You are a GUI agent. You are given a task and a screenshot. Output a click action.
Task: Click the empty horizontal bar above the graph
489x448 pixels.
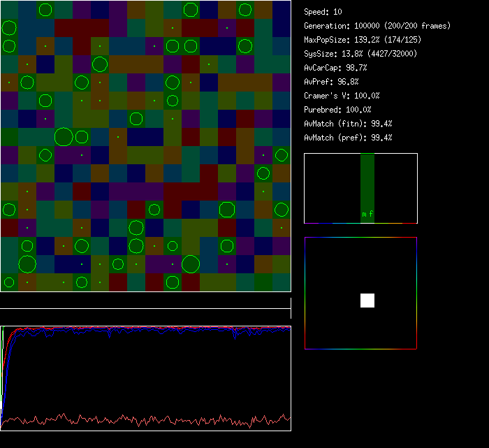point(145,303)
